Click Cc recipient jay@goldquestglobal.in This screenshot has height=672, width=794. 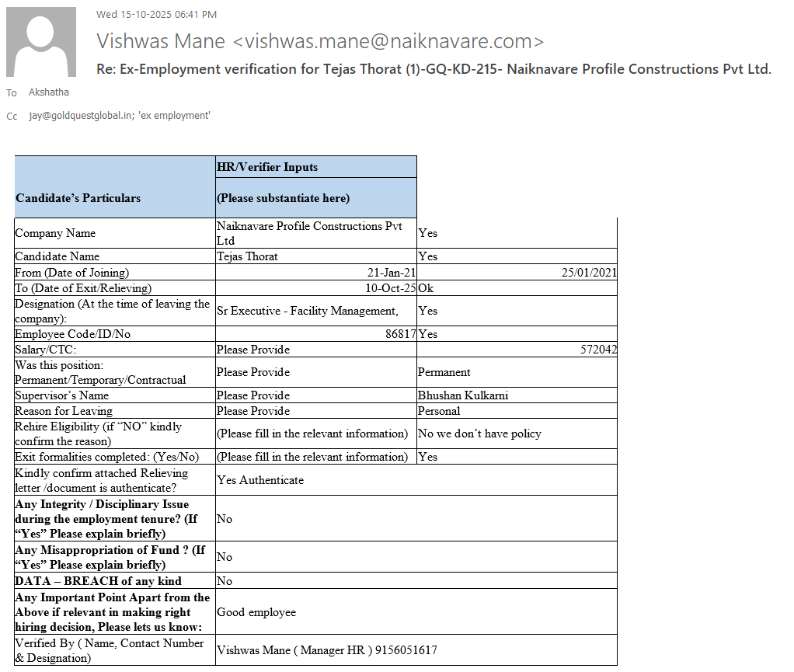point(80,116)
